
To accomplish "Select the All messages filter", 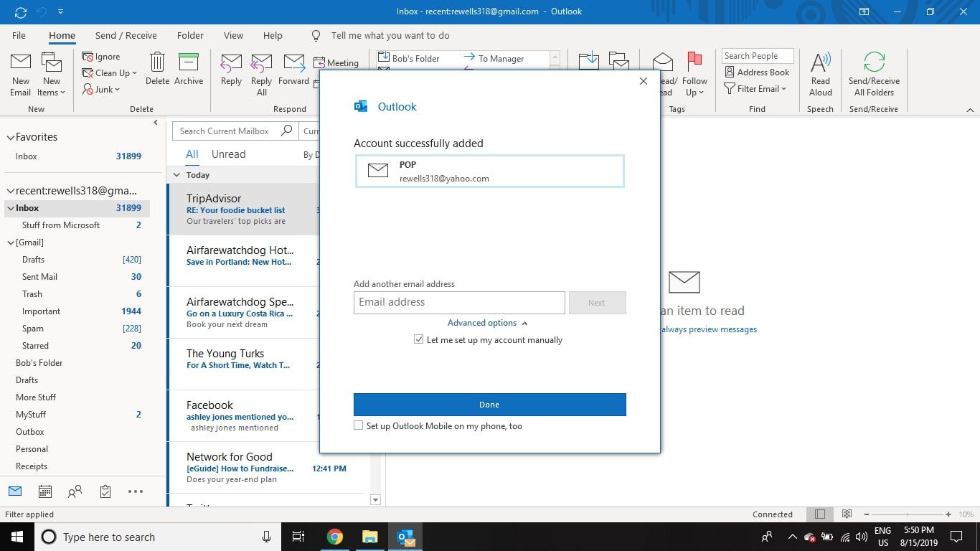I will click(x=192, y=154).
